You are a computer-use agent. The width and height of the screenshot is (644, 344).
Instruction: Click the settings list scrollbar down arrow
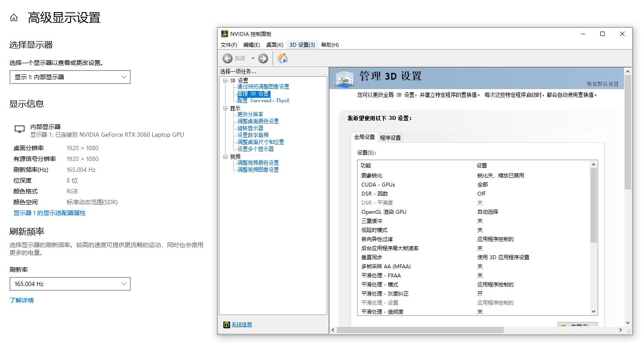point(593,311)
